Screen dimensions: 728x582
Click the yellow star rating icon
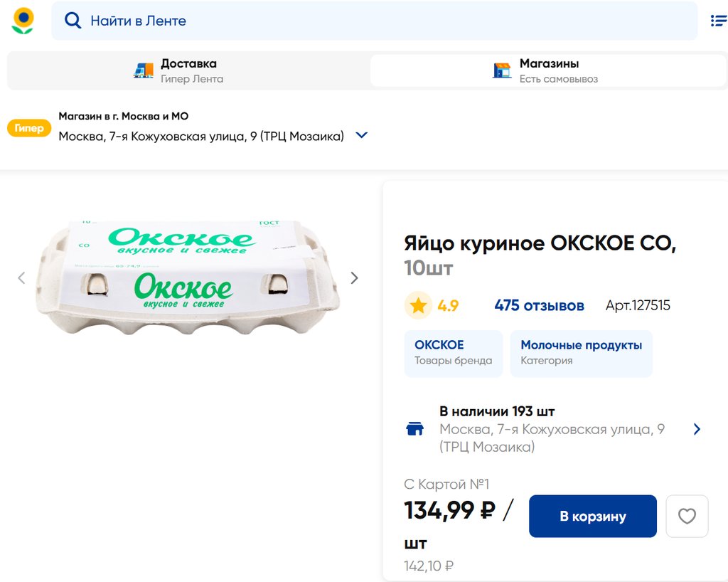click(x=418, y=306)
